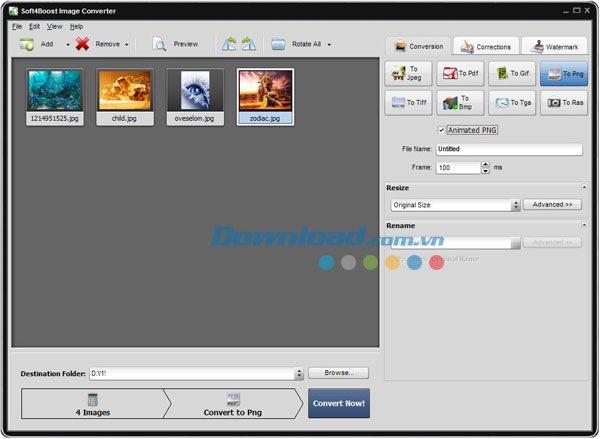
Task: Maximize the Image Converter window
Action: click(x=576, y=11)
